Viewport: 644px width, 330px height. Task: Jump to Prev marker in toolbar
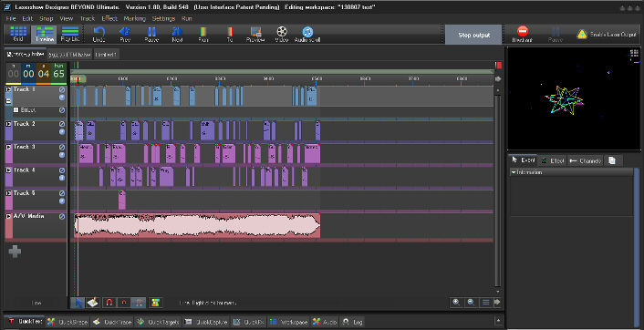coord(125,34)
